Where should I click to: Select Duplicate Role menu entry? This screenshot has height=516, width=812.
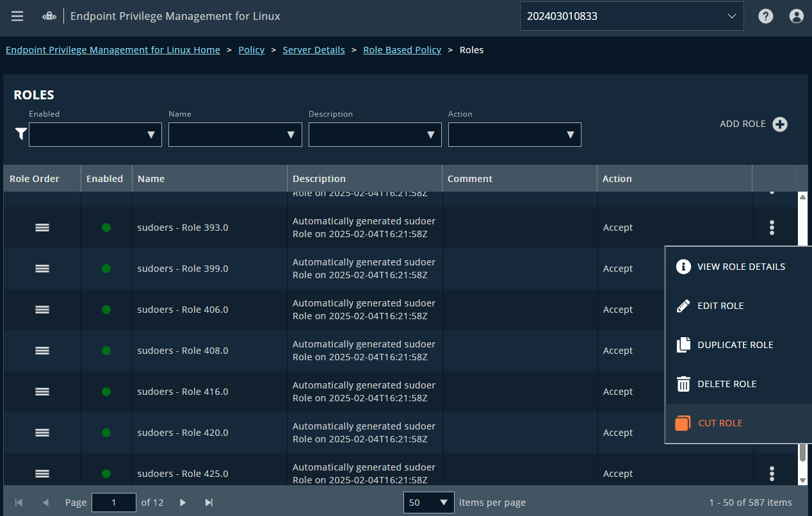click(739, 345)
